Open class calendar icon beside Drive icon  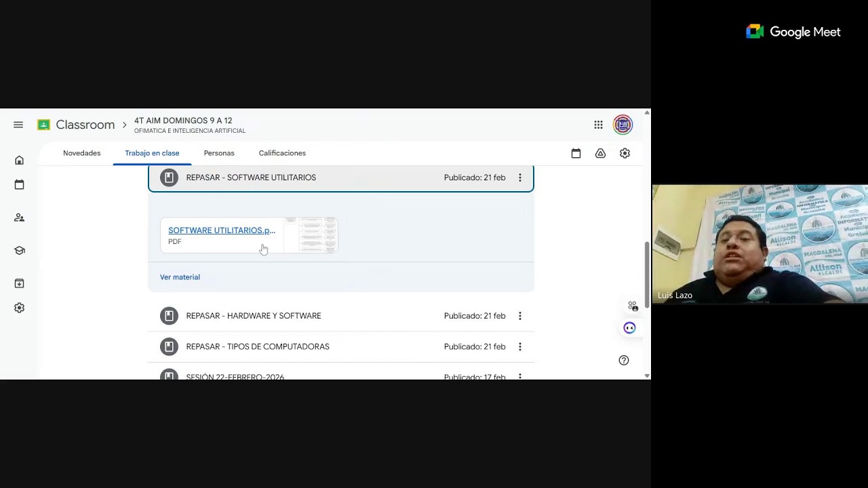click(x=576, y=153)
